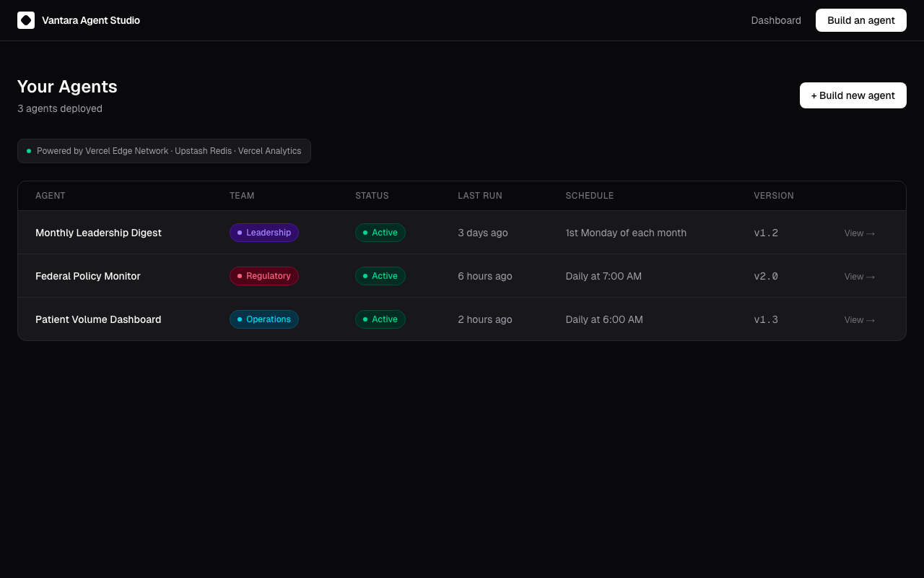Open Vantara Agent Studio home title

(91, 20)
